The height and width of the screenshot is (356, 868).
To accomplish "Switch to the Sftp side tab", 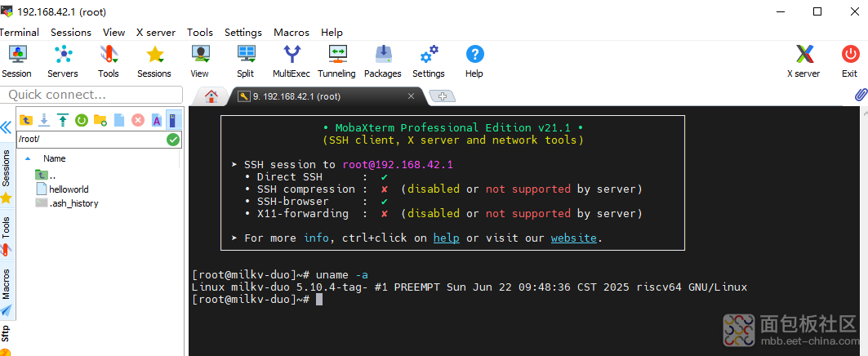I will (6, 339).
